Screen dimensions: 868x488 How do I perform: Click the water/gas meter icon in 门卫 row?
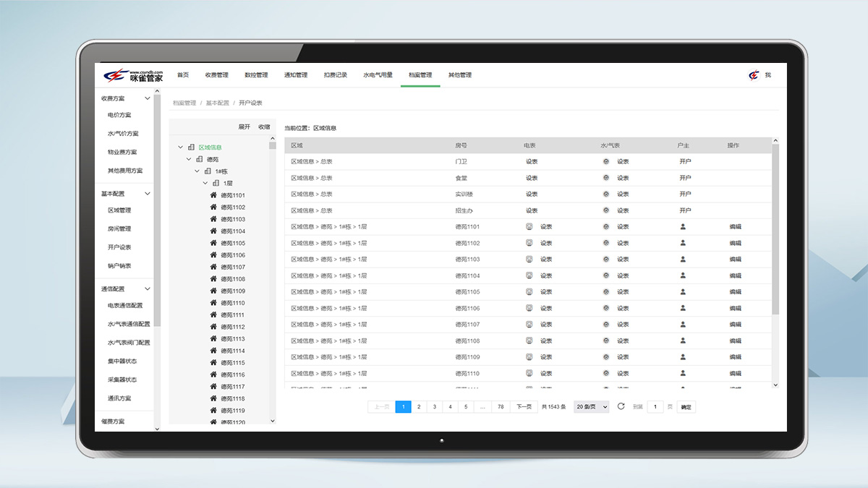606,162
